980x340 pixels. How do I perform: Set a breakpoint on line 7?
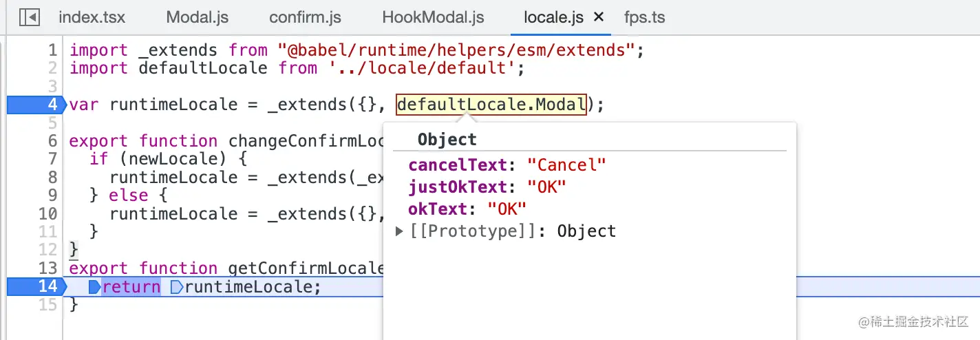(x=52, y=159)
